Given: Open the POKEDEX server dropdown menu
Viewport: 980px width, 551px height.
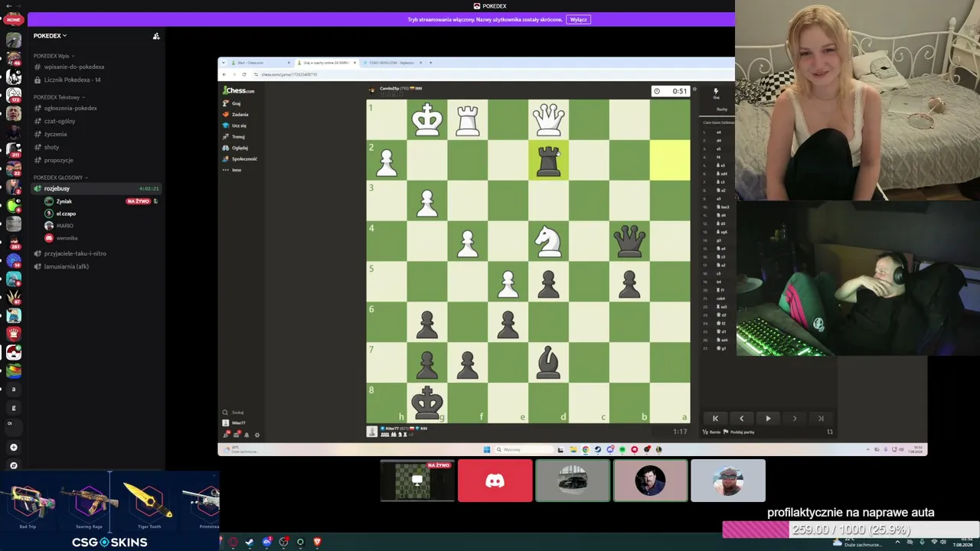Looking at the screenshot, I should 50,36.
